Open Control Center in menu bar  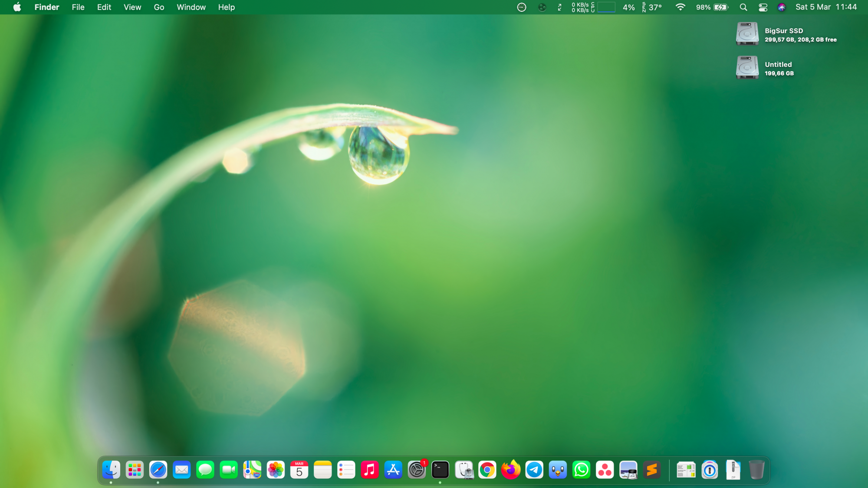pyautogui.click(x=763, y=7)
